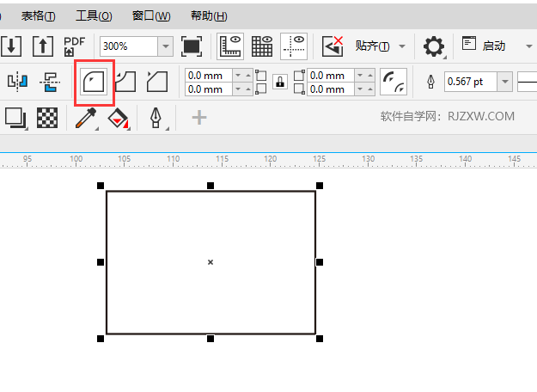Select the chamfered corner option
This screenshot has height=392, width=537.
point(157,82)
